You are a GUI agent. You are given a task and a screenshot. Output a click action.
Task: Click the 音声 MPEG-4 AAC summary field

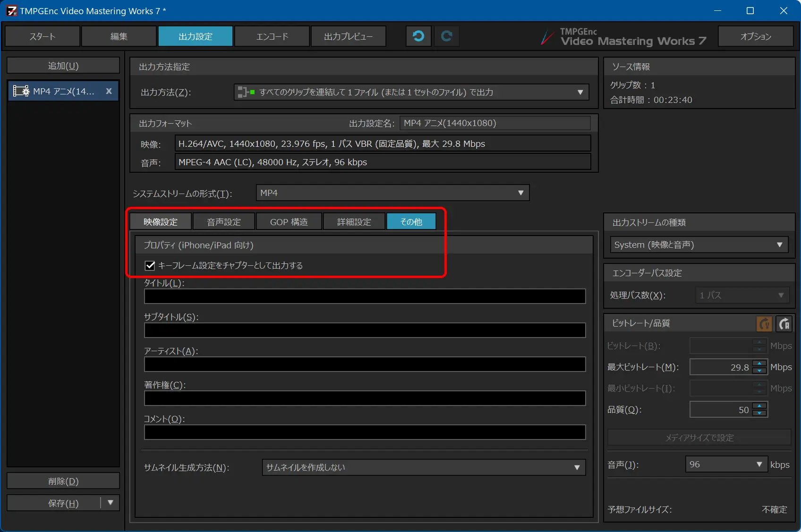coord(383,162)
